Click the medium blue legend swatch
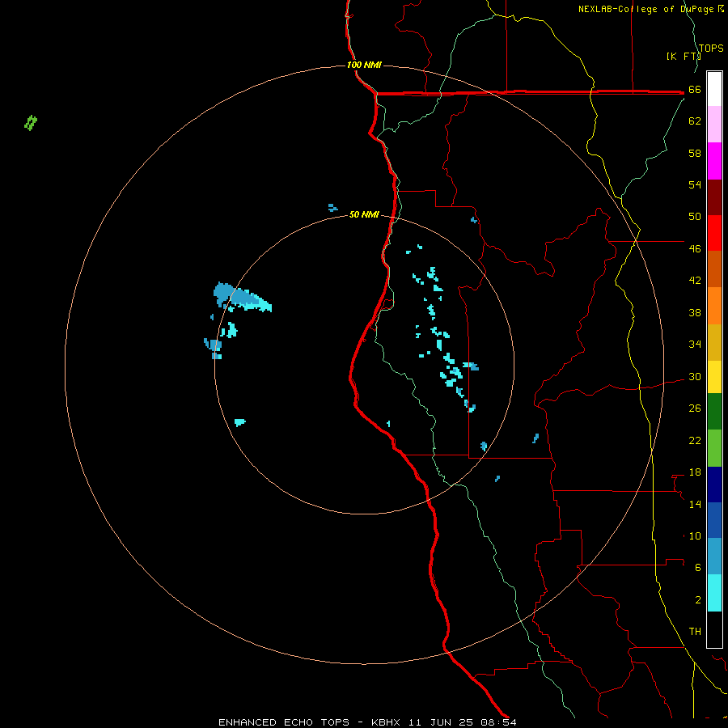 coord(714,520)
